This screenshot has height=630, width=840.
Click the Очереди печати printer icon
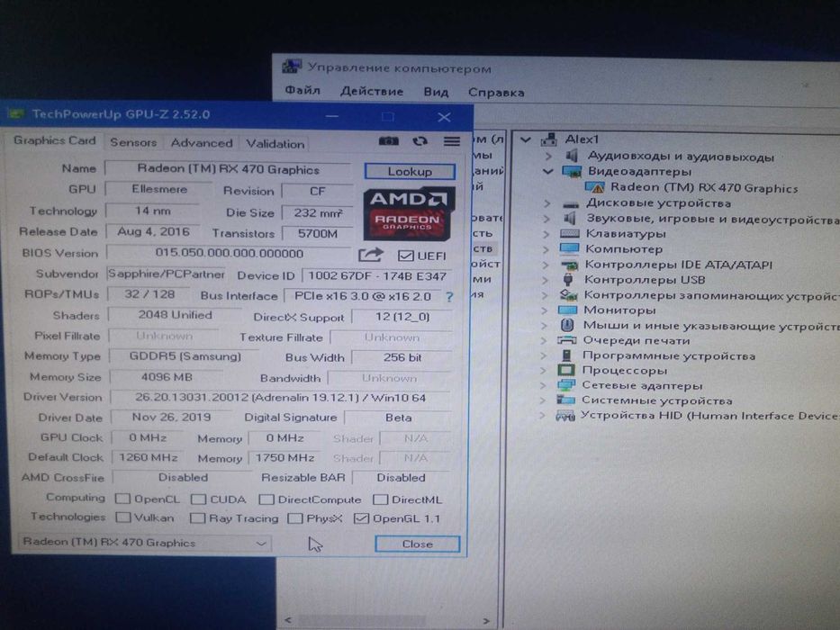point(567,340)
